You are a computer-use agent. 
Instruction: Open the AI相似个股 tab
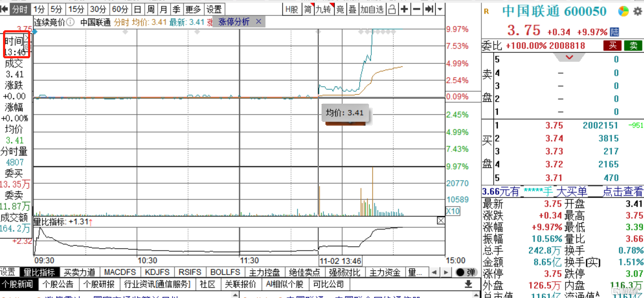pos(284,284)
